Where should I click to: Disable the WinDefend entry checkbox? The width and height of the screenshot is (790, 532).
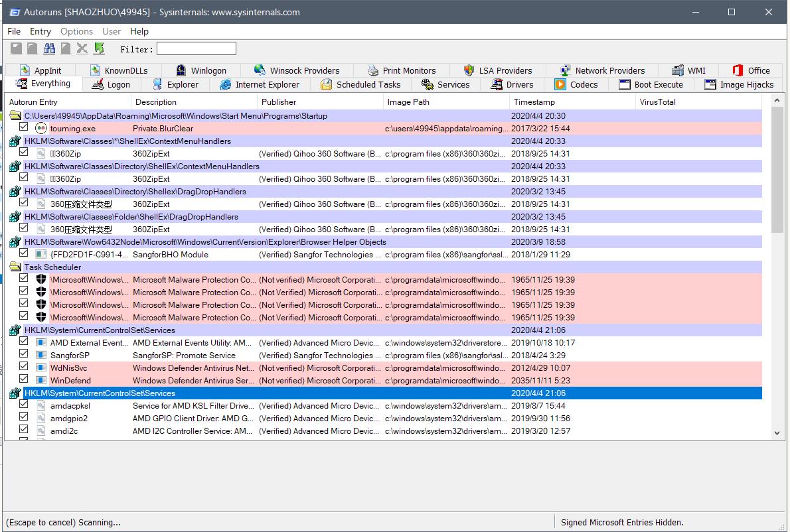24,379
